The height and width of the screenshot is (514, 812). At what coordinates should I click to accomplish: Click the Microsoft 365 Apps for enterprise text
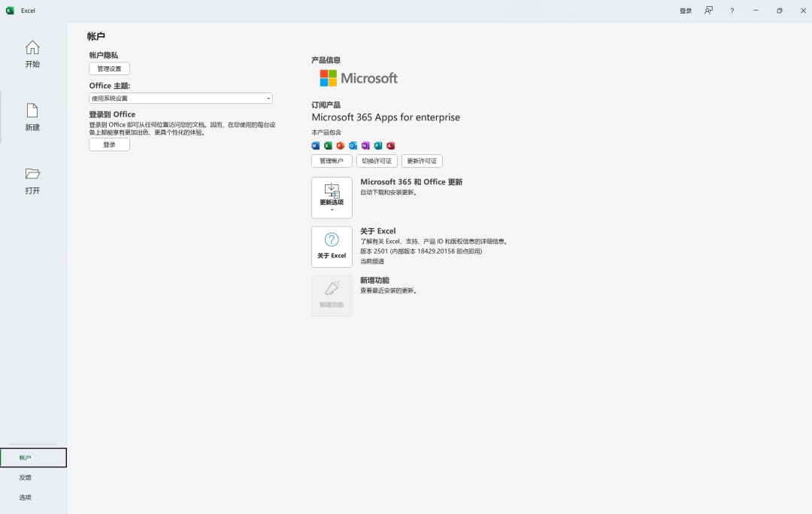coord(386,117)
